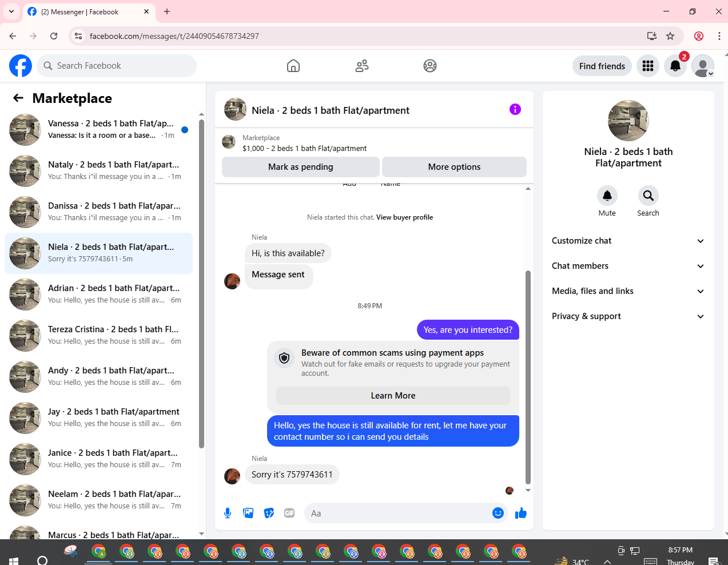This screenshot has height=565, width=728.
Task: Click the browser address bar URL
Action: [174, 36]
